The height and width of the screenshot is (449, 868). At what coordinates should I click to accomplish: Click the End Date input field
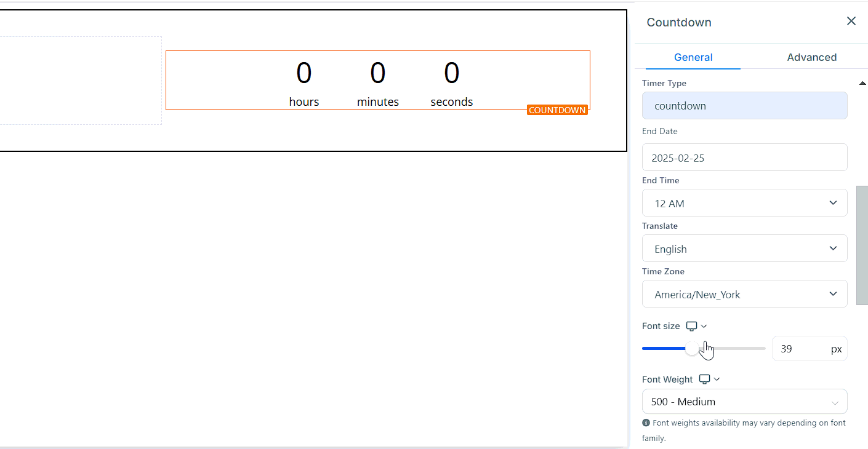point(744,157)
